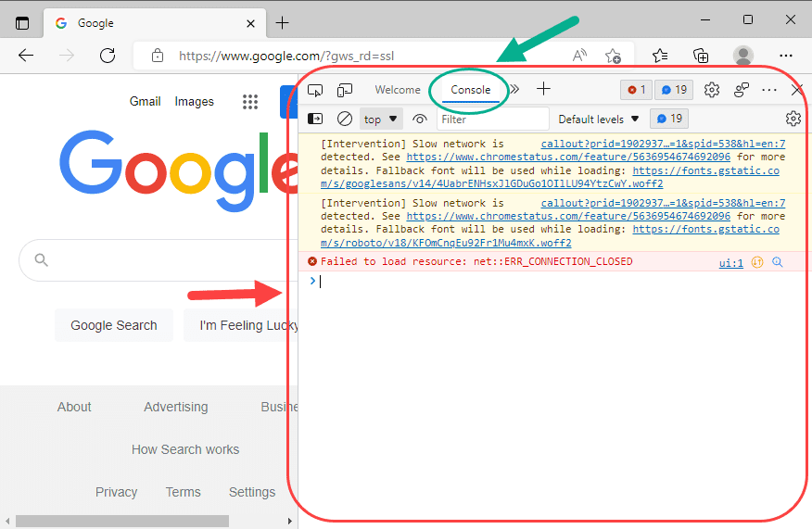The image size is (812, 529).
Task: Open the tab actions menu icon
Action: coord(22,23)
